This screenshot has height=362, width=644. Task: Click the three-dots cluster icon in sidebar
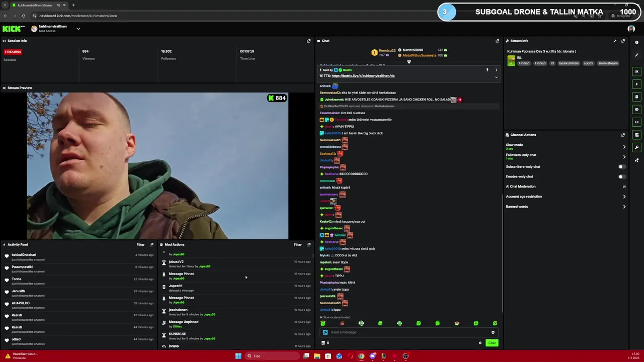(x=636, y=160)
